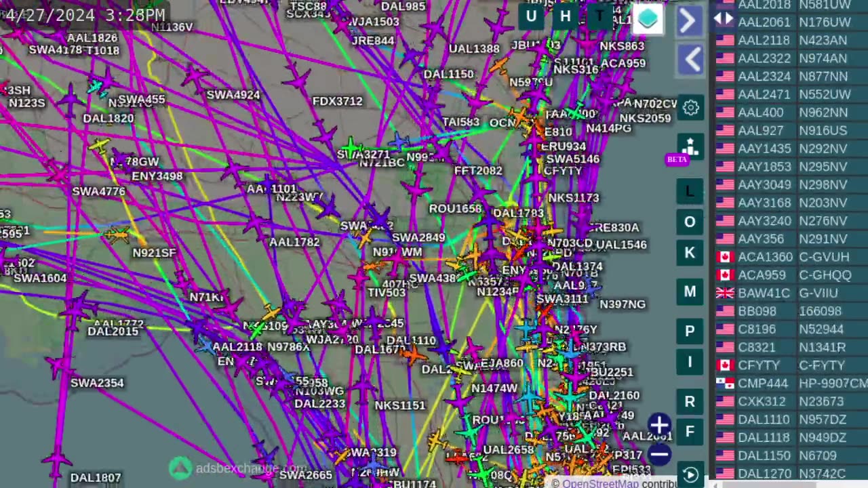Viewport: 868px width, 488px height.
Task: Click aircraft label SWA4924 on the map
Action: 233,95
